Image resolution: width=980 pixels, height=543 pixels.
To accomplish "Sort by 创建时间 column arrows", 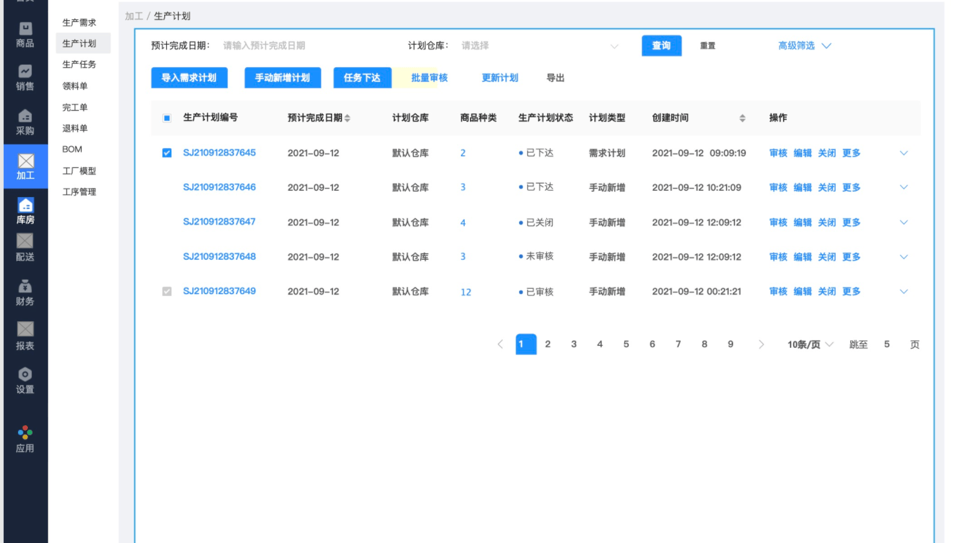I will pos(742,118).
